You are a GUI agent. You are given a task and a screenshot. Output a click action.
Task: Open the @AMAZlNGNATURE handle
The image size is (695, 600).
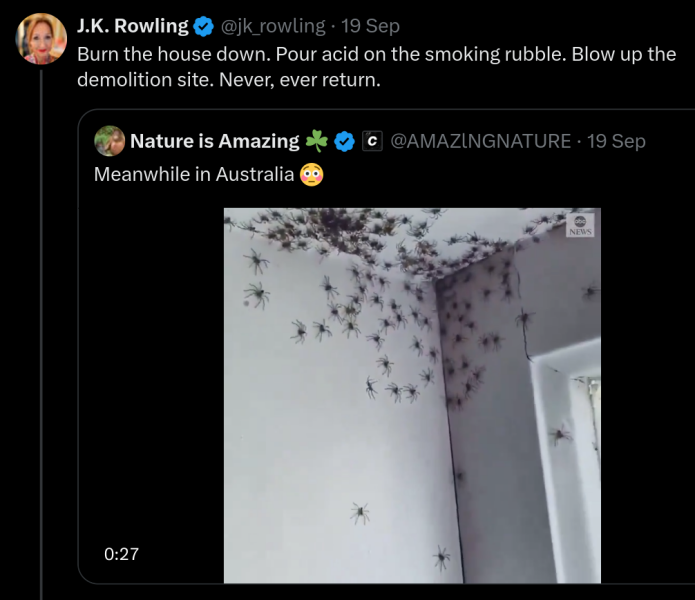(x=480, y=141)
